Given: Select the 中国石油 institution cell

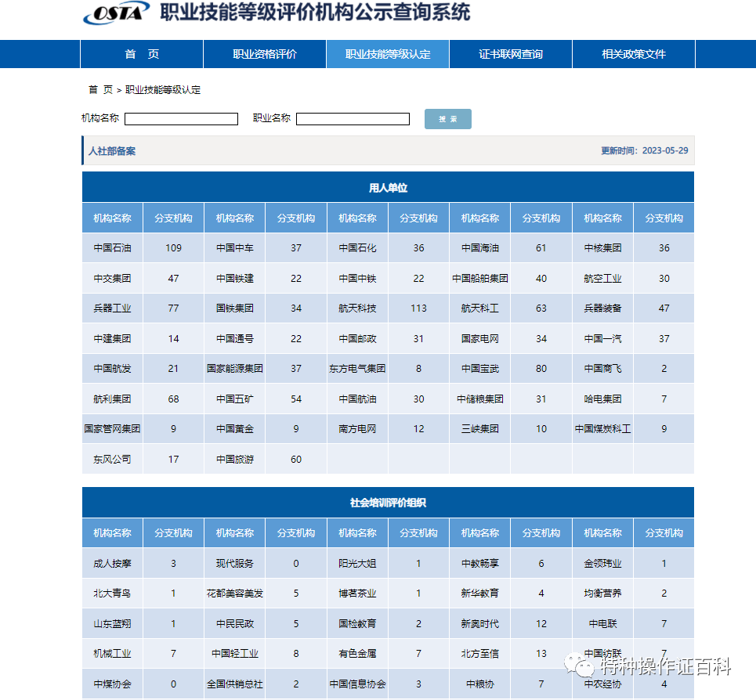Looking at the screenshot, I should [x=112, y=248].
